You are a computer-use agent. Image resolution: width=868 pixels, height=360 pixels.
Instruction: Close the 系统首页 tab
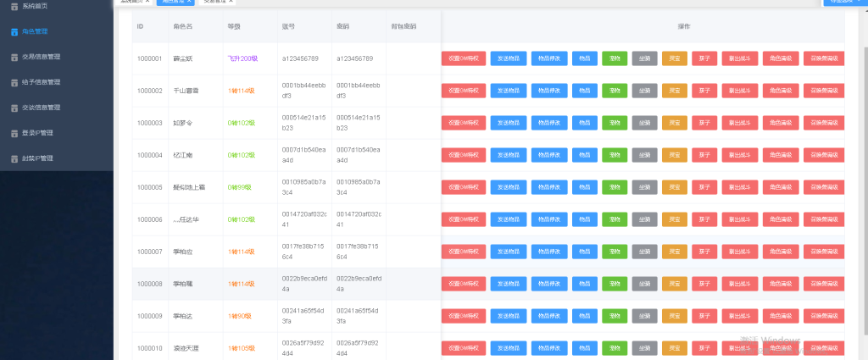147,2
